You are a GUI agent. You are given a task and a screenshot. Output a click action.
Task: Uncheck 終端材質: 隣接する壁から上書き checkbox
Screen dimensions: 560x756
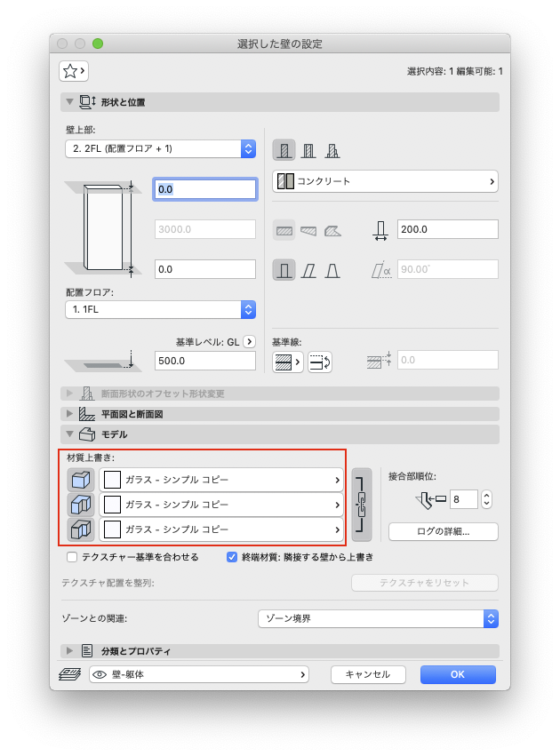pyautogui.click(x=232, y=557)
